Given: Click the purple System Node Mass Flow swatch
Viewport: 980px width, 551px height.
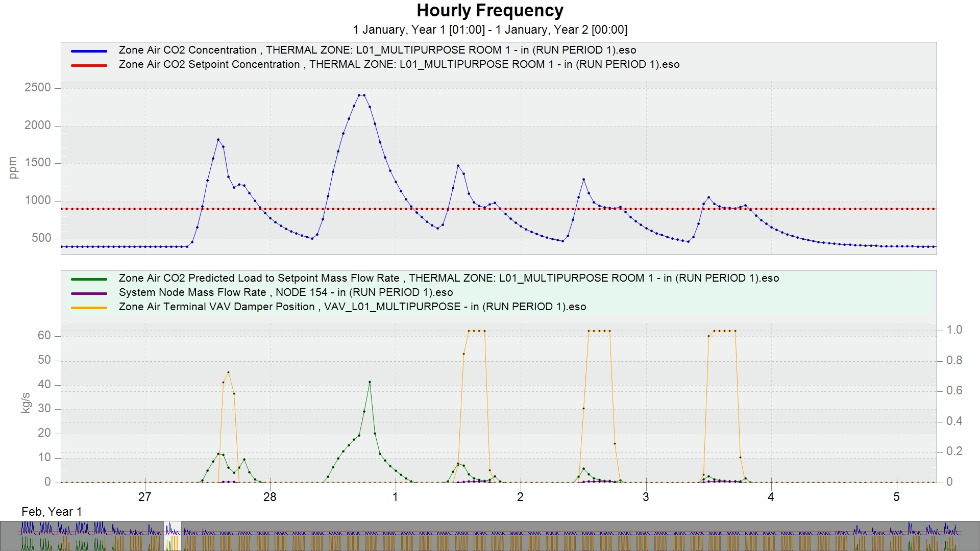Looking at the screenshot, I should (x=89, y=293).
